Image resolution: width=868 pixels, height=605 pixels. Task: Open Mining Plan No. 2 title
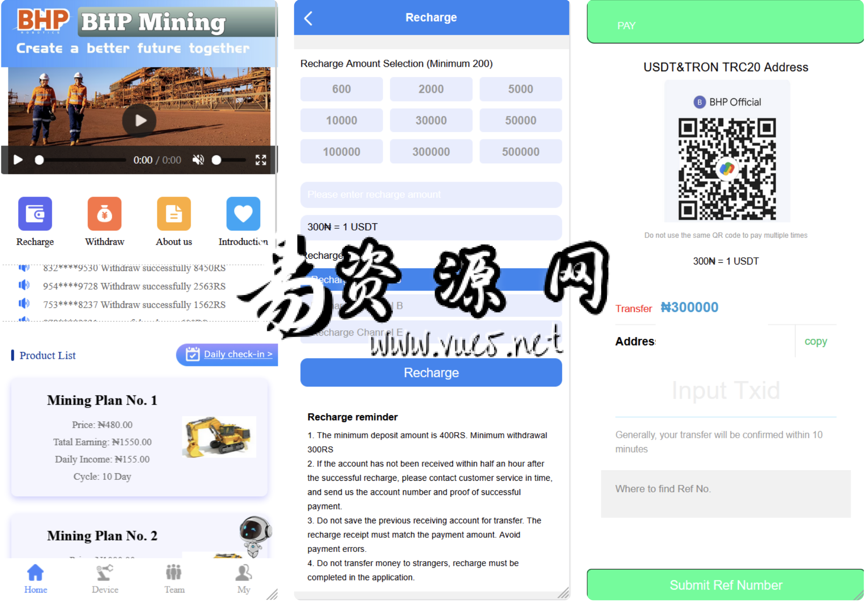point(102,536)
